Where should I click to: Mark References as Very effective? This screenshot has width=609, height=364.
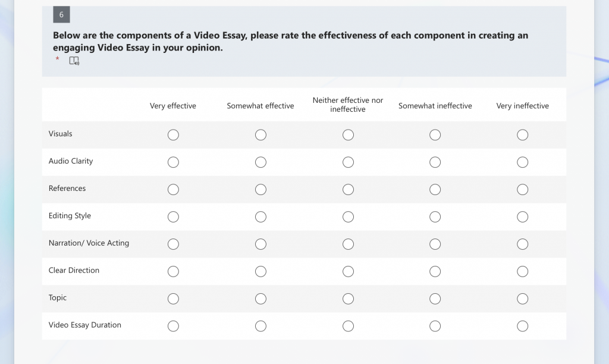point(173,190)
